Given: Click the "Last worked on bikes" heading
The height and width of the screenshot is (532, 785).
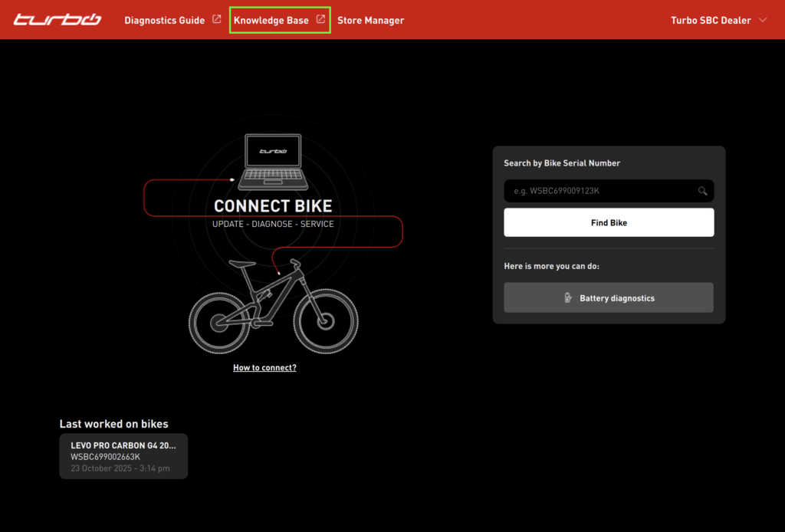Looking at the screenshot, I should tap(113, 424).
